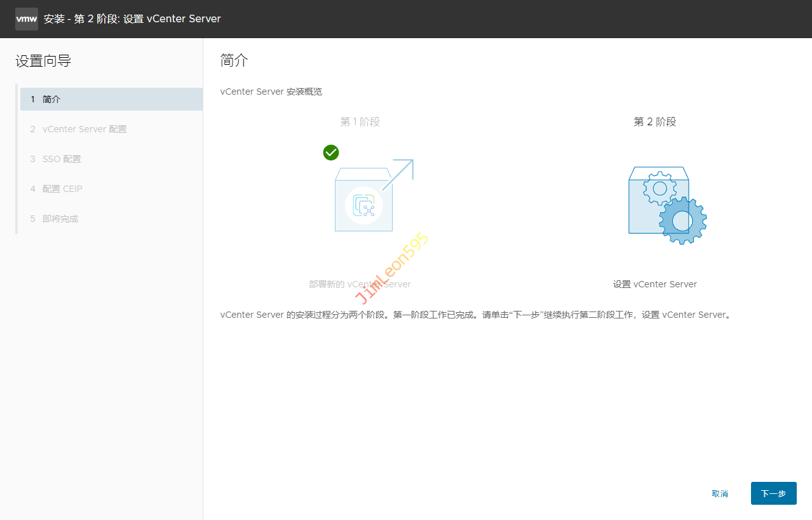Viewport: 812px width, 520px height.
Task: Click the 设置 vCenter Server caption under gears
Action: [654, 284]
